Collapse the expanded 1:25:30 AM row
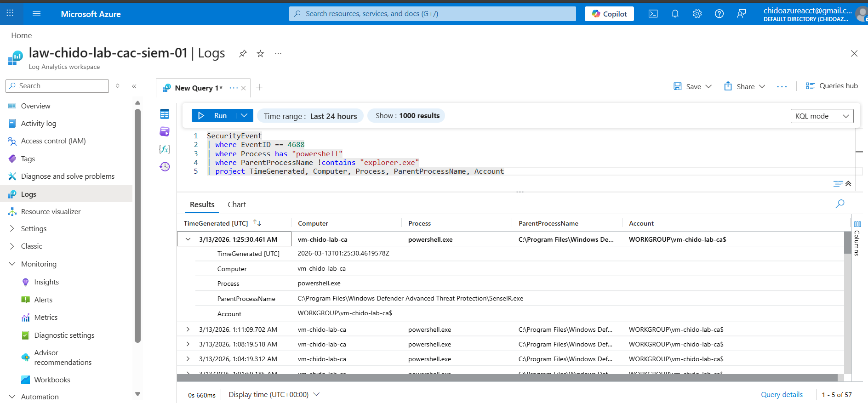 tap(188, 239)
